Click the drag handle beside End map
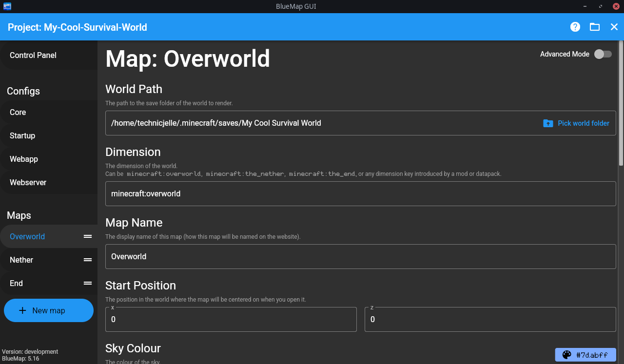Screen dimensions: 624x364 [88, 283]
